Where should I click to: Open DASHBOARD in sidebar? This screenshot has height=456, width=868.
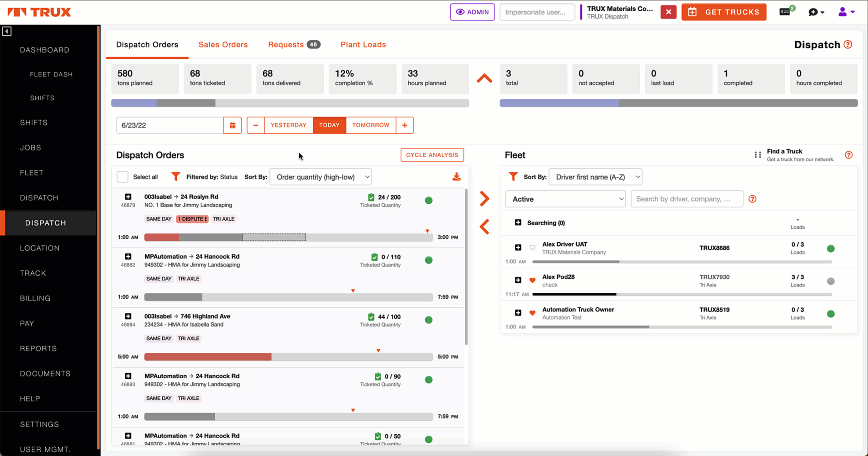(x=45, y=50)
